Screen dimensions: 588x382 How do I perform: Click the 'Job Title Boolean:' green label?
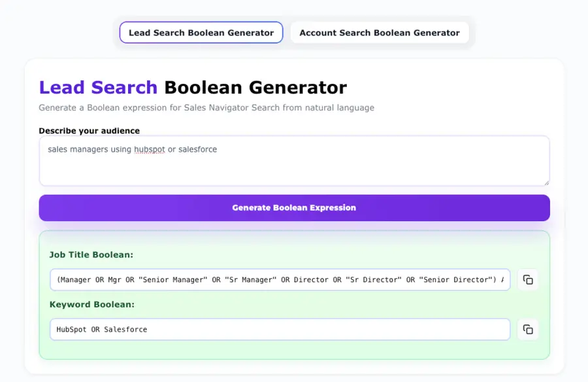coord(84,254)
